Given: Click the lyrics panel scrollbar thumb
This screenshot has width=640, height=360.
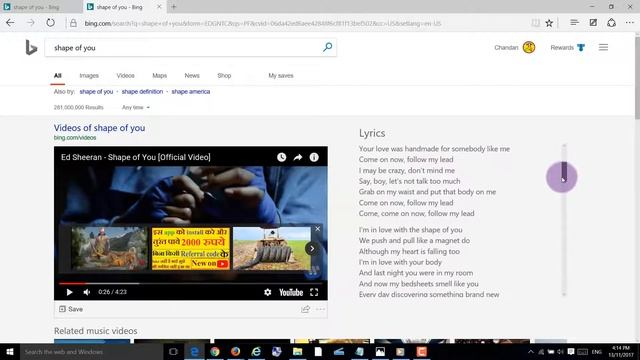Looking at the screenshot, I should 564,171.
